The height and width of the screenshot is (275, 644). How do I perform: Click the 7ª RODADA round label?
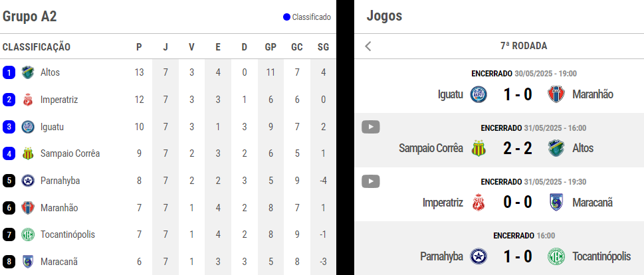click(524, 46)
